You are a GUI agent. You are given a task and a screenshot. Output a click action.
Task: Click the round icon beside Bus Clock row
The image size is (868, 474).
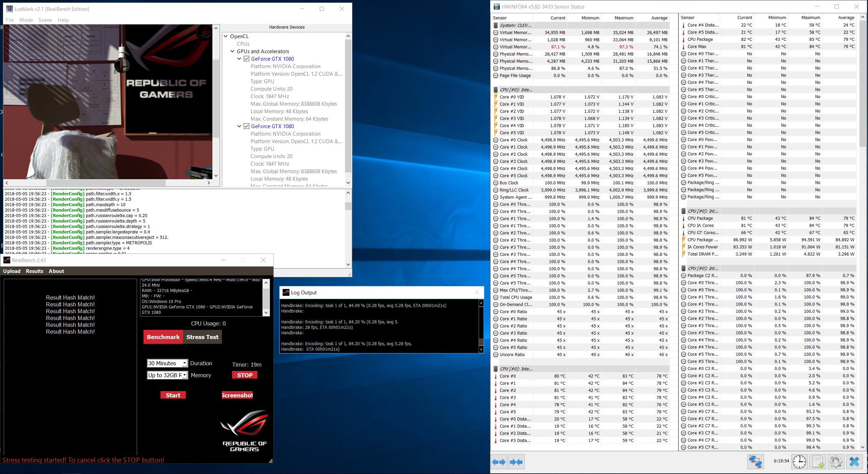click(496, 183)
